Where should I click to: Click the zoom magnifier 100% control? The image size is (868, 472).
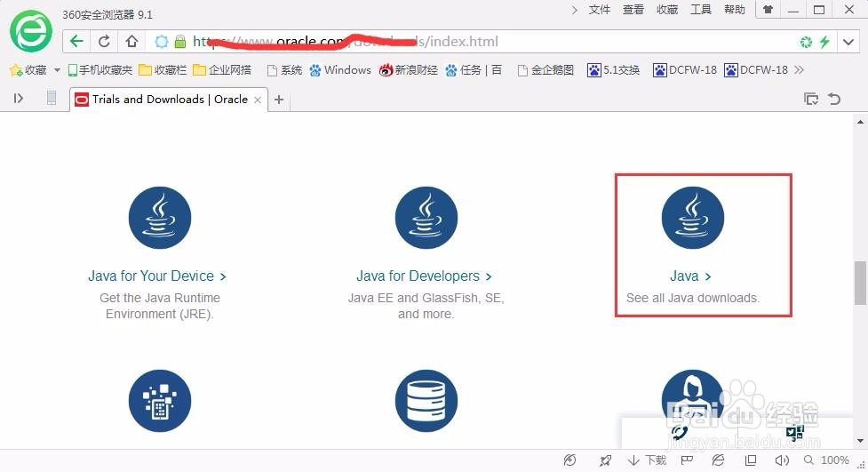[x=826, y=460]
